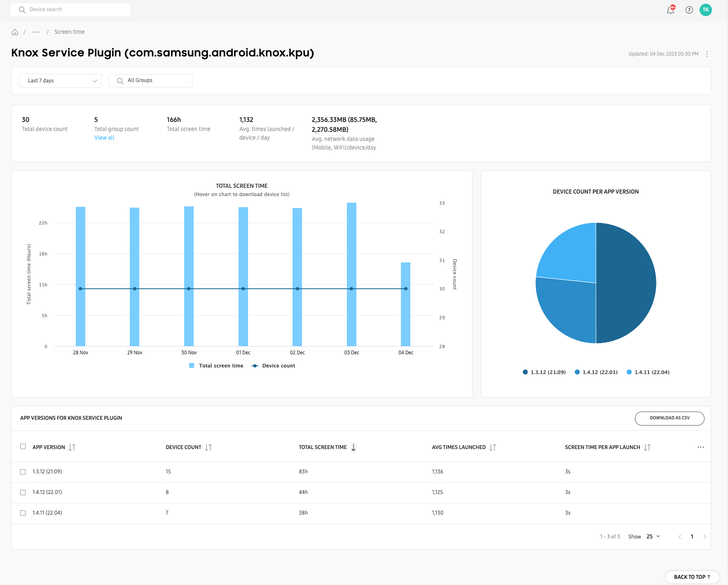Check the 1.4.12 (22.01) row

click(x=23, y=493)
